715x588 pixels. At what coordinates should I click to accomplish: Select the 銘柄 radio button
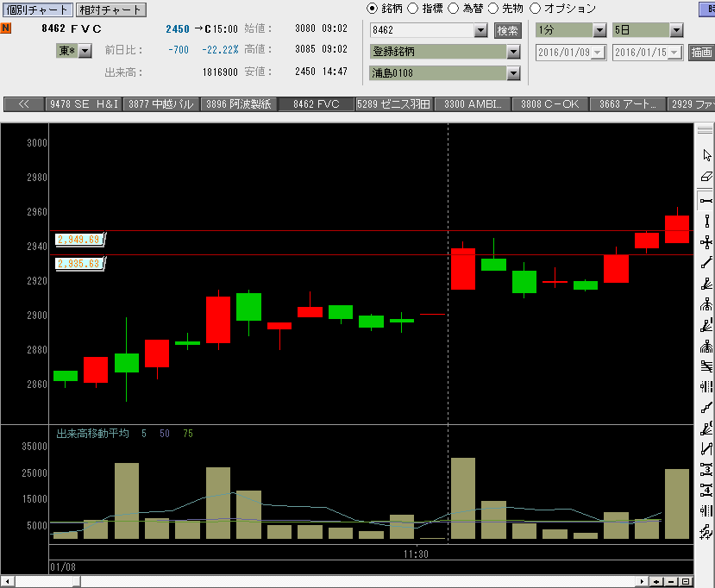pyautogui.click(x=372, y=9)
